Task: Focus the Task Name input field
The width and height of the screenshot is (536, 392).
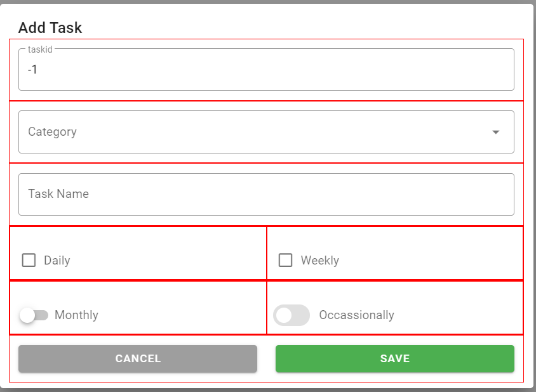Action: 266,194
